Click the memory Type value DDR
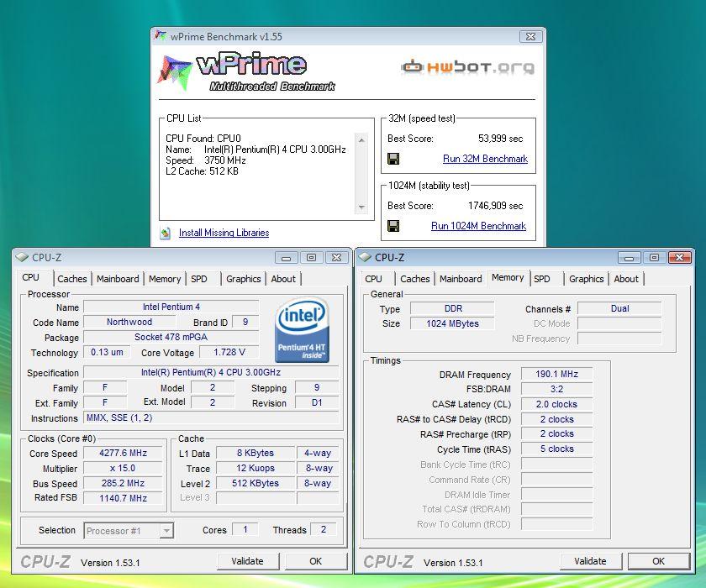 [452, 308]
